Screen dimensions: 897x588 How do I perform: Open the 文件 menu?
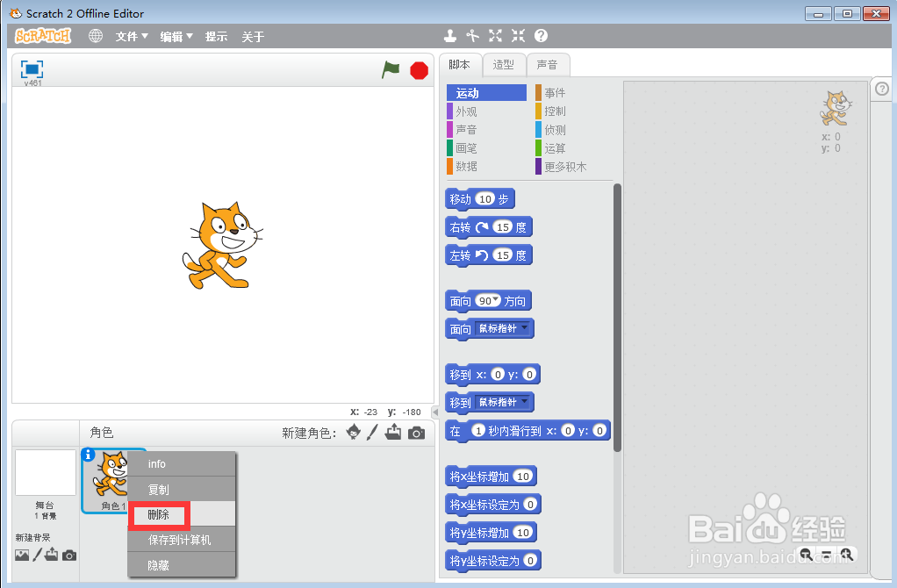coord(132,37)
